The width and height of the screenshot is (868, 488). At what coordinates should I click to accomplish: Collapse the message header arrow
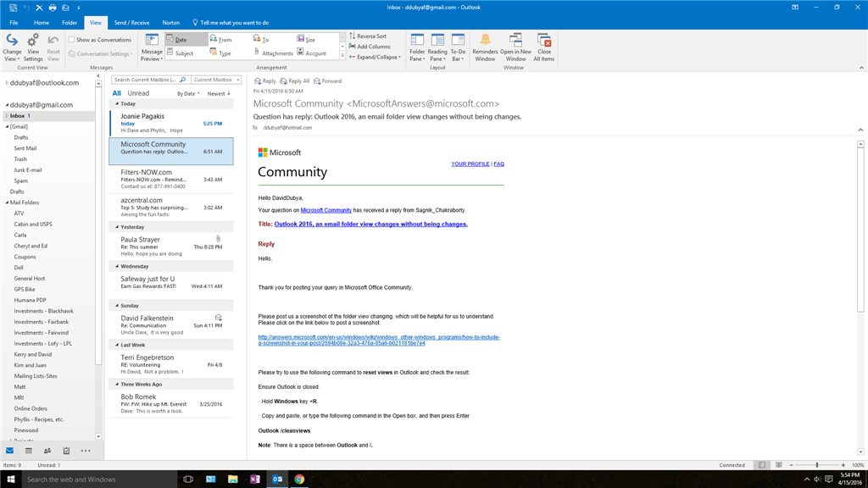pos(860,130)
